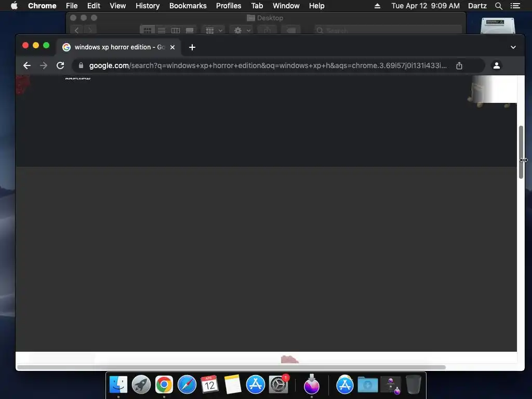Open a new Chrome tab
The image size is (532, 399).
[x=192, y=47]
